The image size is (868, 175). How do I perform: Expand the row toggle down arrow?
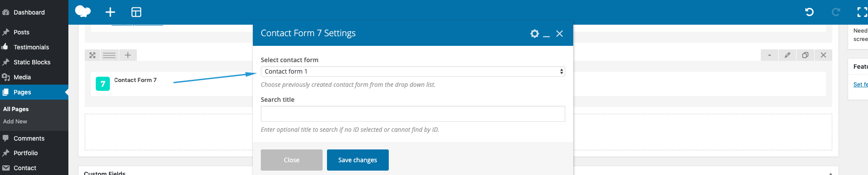point(769,55)
